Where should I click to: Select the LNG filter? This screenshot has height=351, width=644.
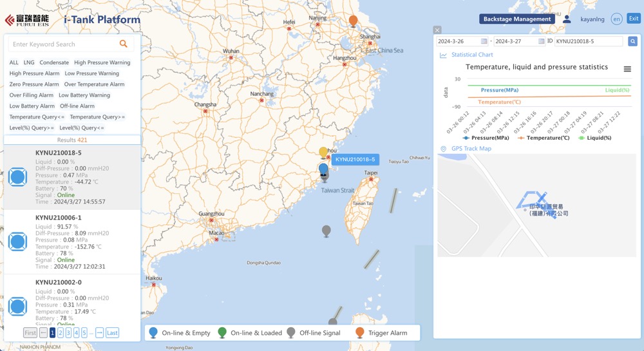[x=29, y=62]
